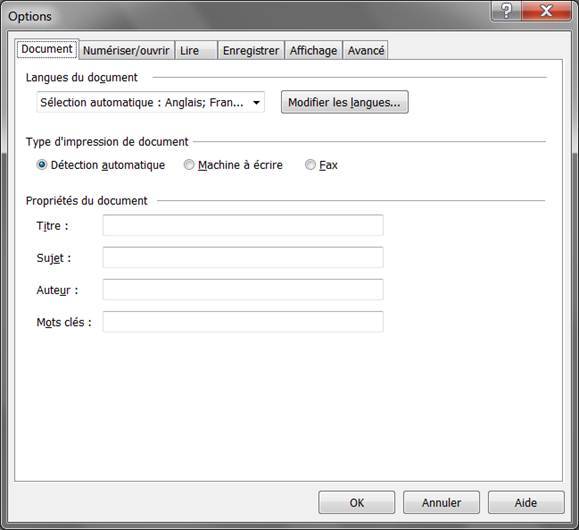Image resolution: width=579 pixels, height=530 pixels.
Task: Focus the Auteur input field
Action: [x=243, y=290]
